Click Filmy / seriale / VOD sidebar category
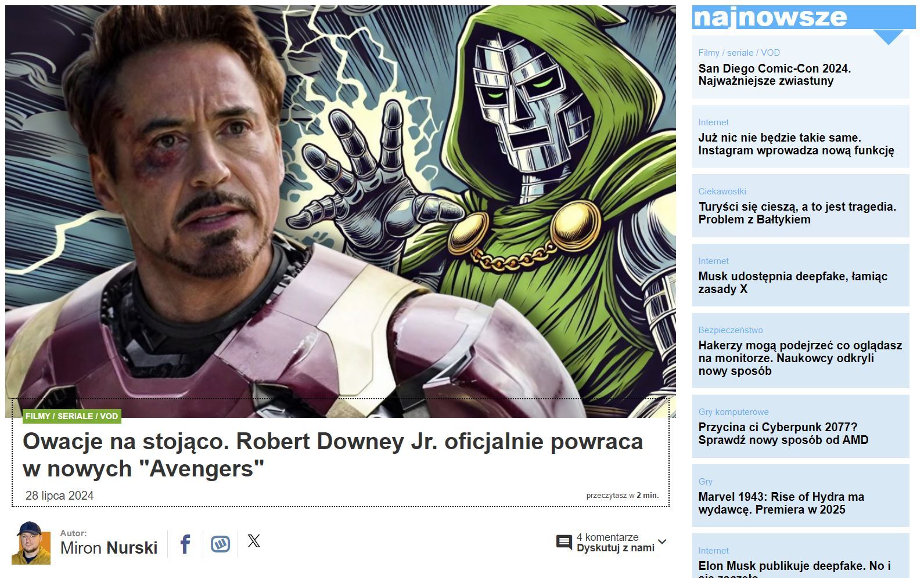Screen dimensions: 924x578 739,53
